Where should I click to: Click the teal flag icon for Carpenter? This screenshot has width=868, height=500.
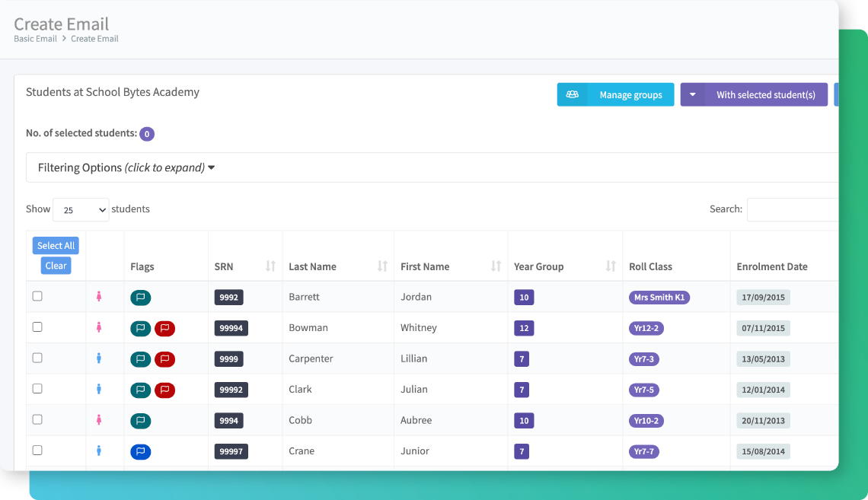pos(141,359)
